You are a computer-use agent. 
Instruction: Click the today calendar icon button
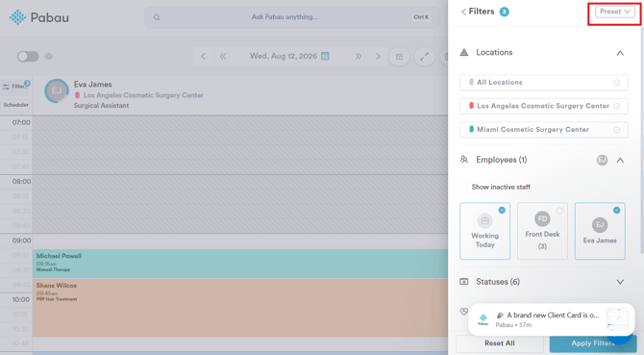tap(399, 57)
